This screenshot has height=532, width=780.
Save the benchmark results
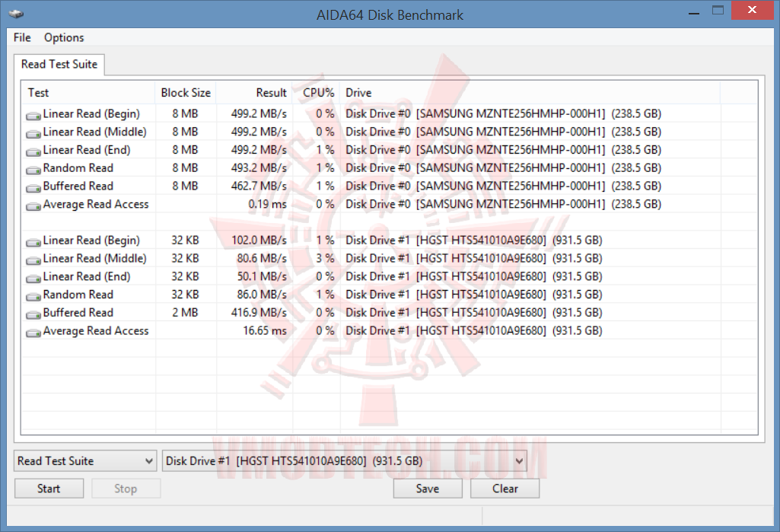tap(428, 489)
